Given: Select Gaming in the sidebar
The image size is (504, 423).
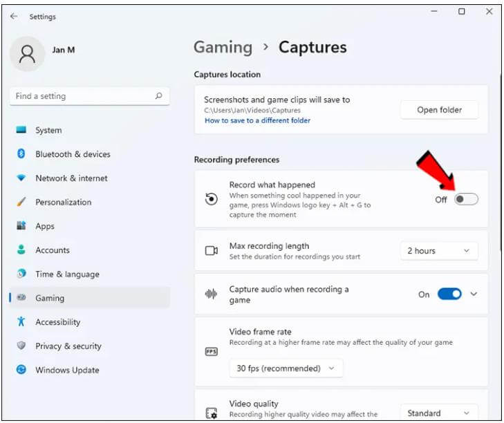Looking at the screenshot, I should [89, 298].
